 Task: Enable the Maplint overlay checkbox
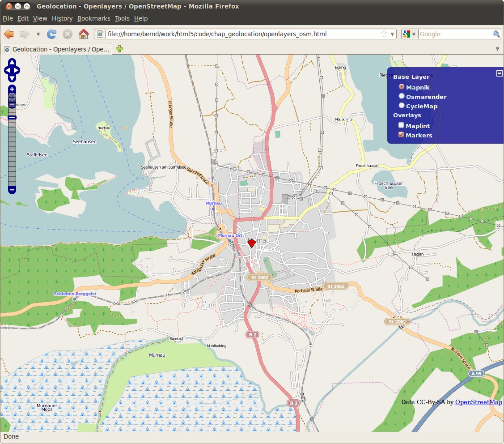[401, 125]
